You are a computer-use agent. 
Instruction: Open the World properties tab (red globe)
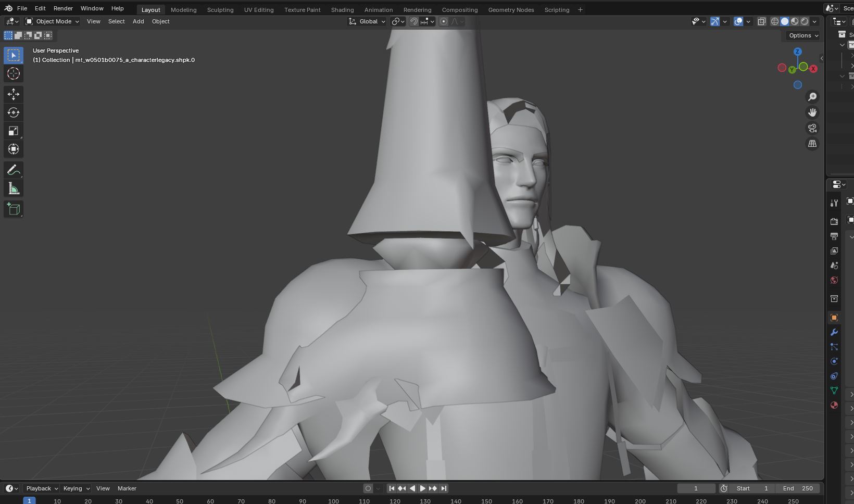pos(834,280)
